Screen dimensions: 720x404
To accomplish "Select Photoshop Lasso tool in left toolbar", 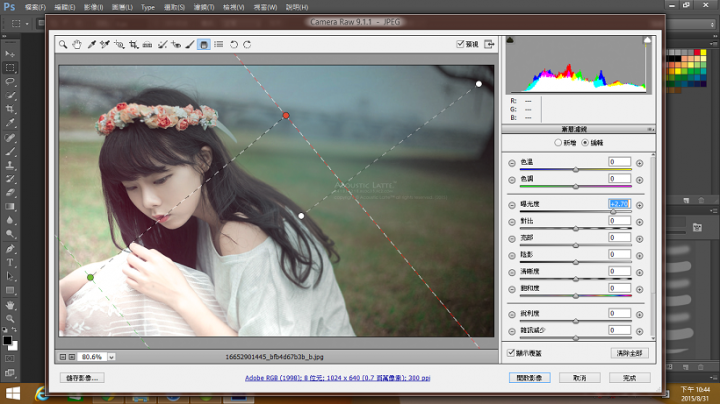I will [x=10, y=82].
